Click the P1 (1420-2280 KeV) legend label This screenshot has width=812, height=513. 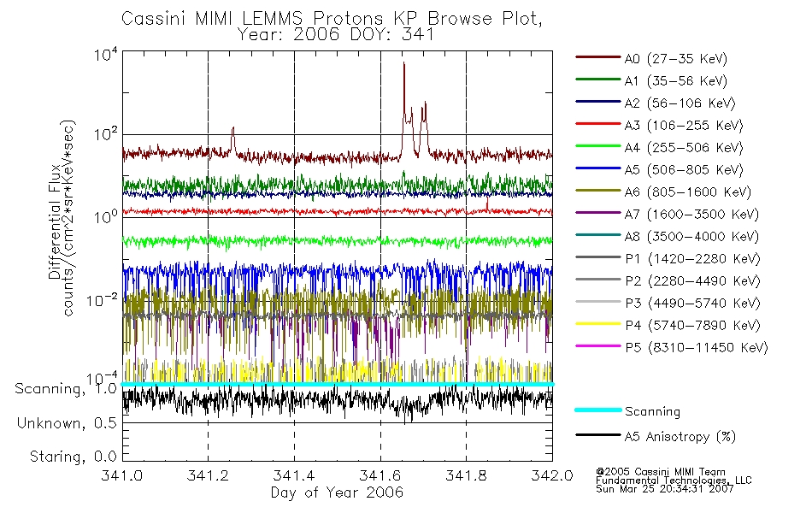click(692, 259)
